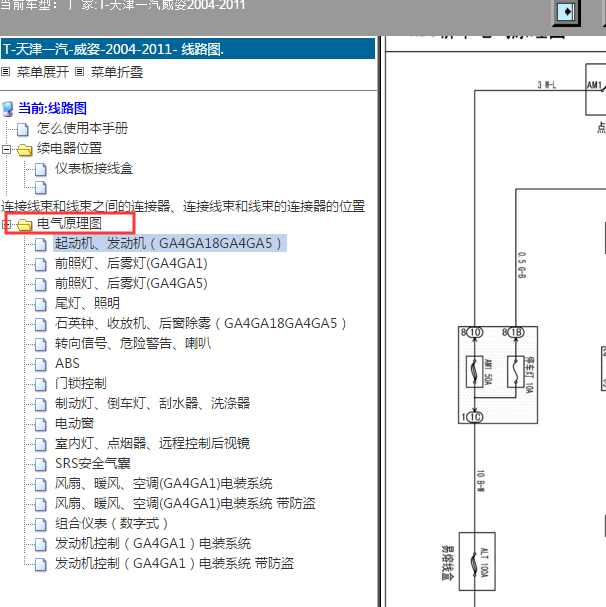Click the page icon beside 组合仪表（数字式）
The image size is (606, 607).
41,524
